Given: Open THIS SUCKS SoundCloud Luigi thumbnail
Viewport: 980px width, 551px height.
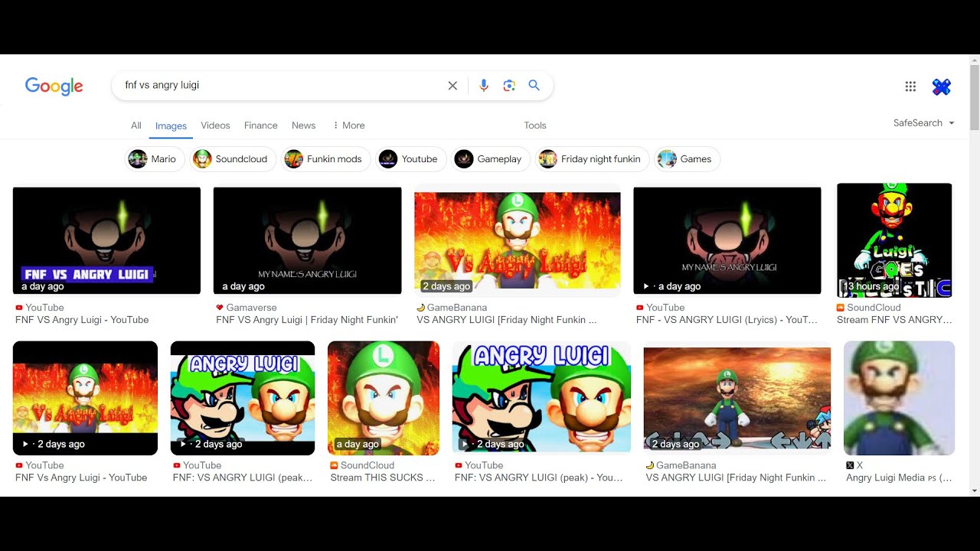Looking at the screenshot, I should pyautogui.click(x=384, y=398).
